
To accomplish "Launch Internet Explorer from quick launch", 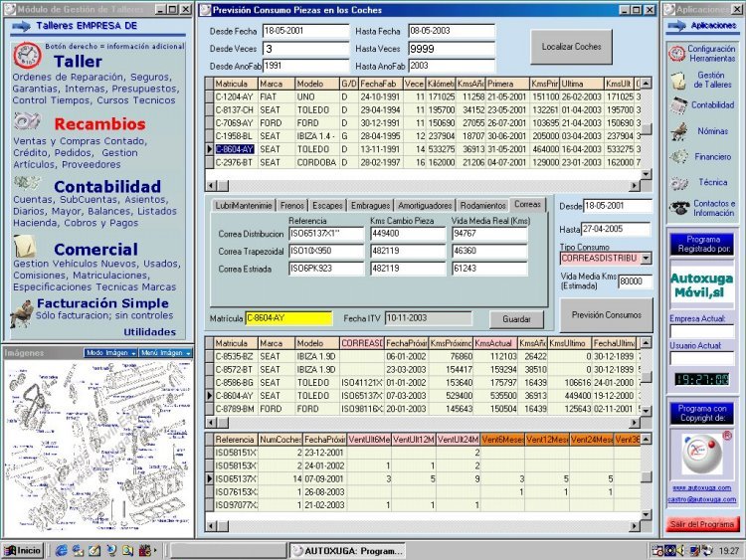I will 62,550.
